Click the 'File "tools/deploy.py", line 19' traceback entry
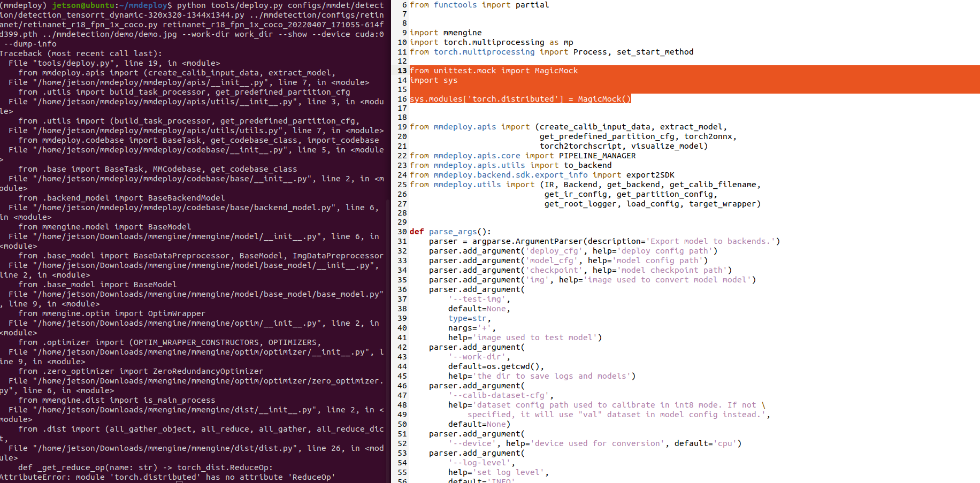Viewport: 980px width, 483px height. [x=114, y=63]
